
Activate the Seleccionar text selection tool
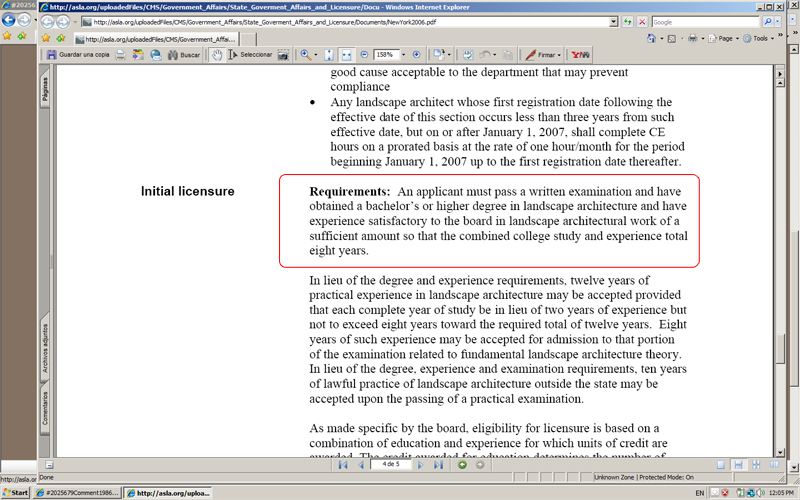pyautogui.click(x=252, y=54)
